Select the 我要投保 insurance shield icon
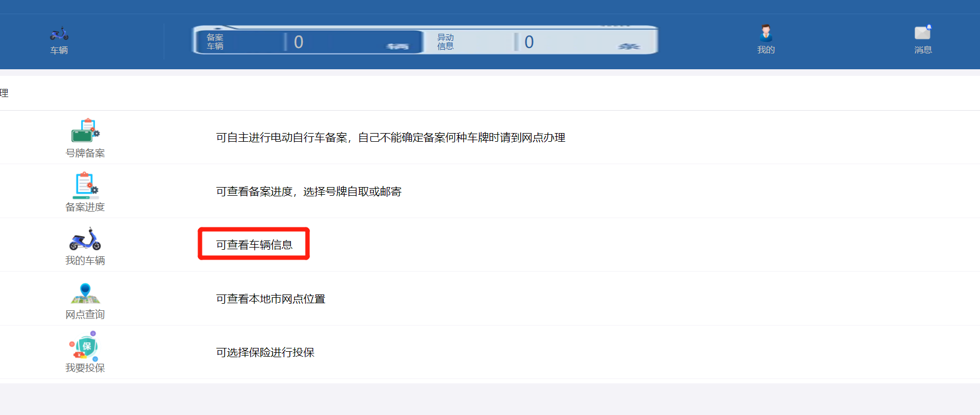The height and width of the screenshot is (415, 980). [x=84, y=346]
